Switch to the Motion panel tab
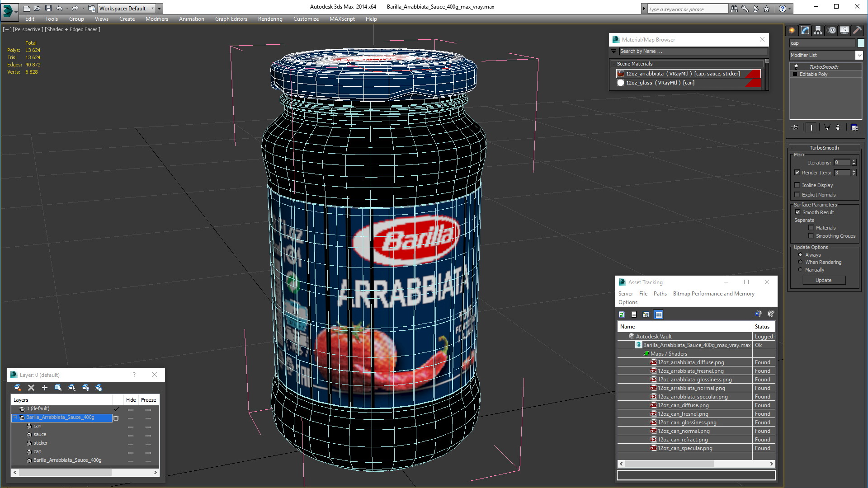The height and width of the screenshot is (488, 868). (832, 30)
